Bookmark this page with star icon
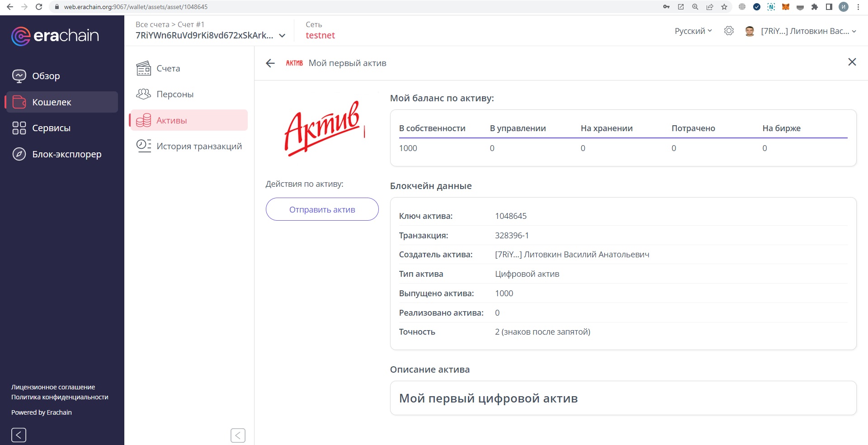The width and height of the screenshot is (868, 445). point(724,7)
